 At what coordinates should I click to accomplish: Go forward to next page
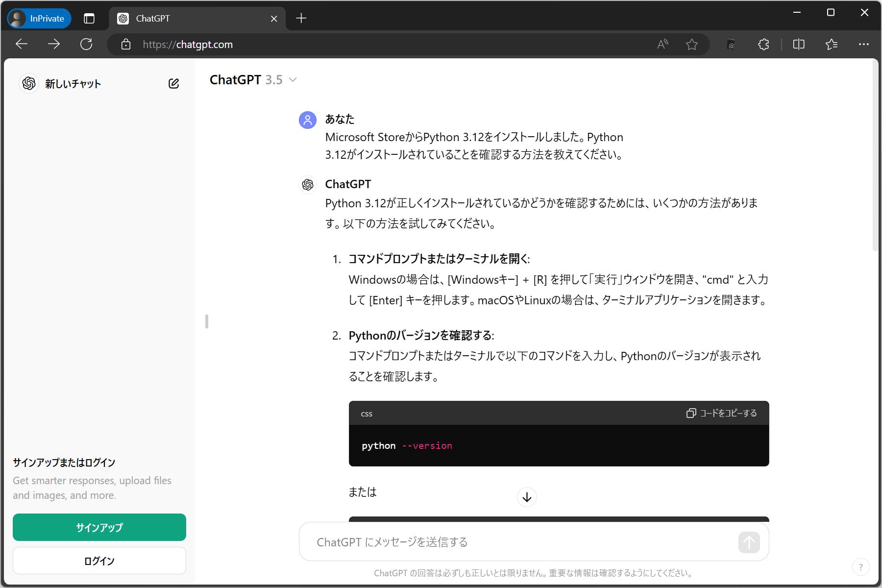(54, 44)
